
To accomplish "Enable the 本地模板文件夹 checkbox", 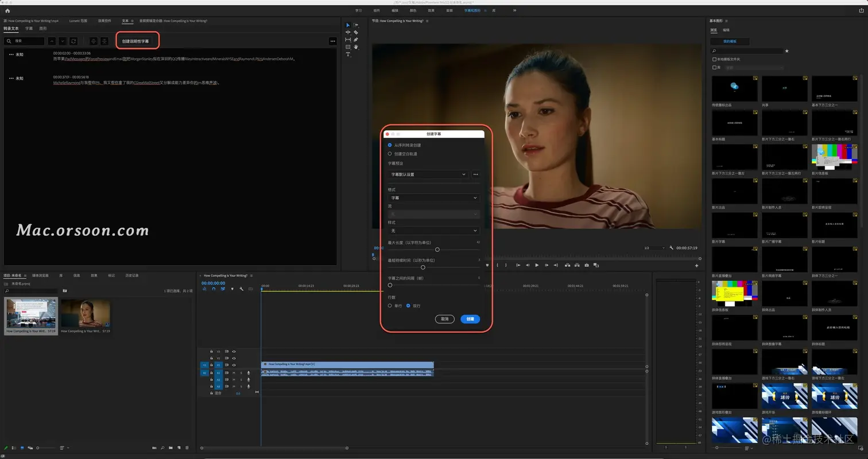I will click(x=714, y=59).
